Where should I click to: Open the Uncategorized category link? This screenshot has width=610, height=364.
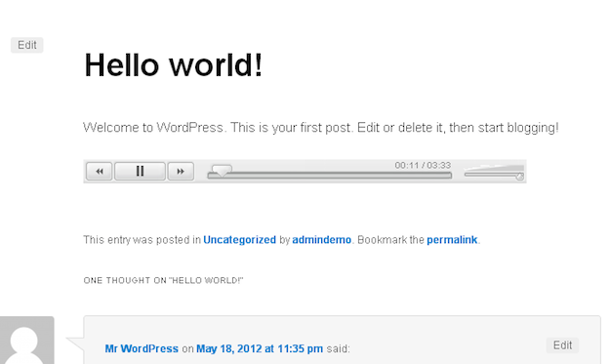pos(240,239)
